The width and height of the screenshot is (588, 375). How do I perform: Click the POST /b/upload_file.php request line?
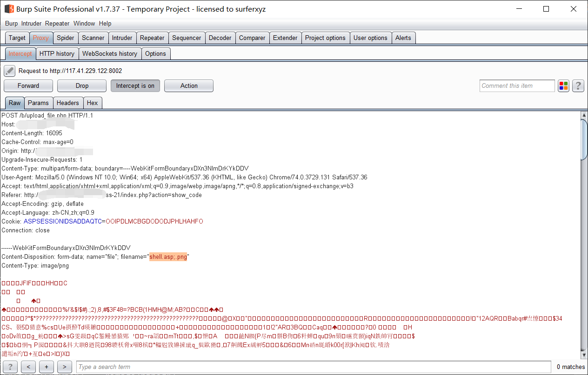[47, 115]
